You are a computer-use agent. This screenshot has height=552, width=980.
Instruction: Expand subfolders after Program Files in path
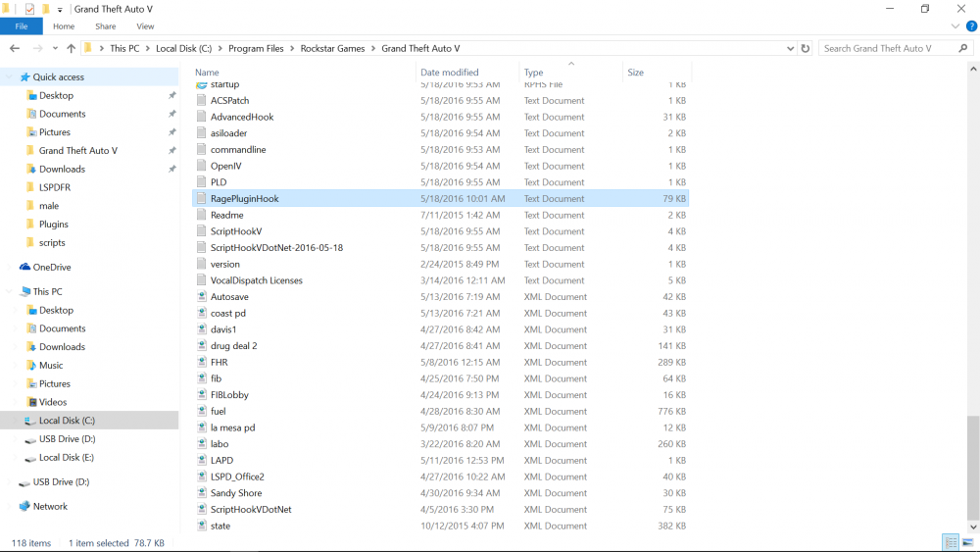tap(292, 48)
